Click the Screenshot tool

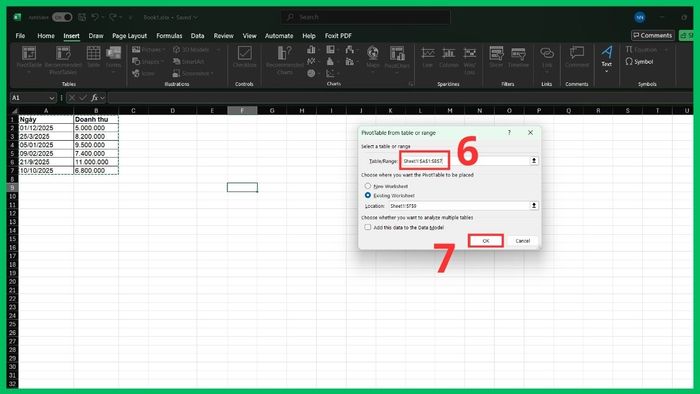click(193, 73)
